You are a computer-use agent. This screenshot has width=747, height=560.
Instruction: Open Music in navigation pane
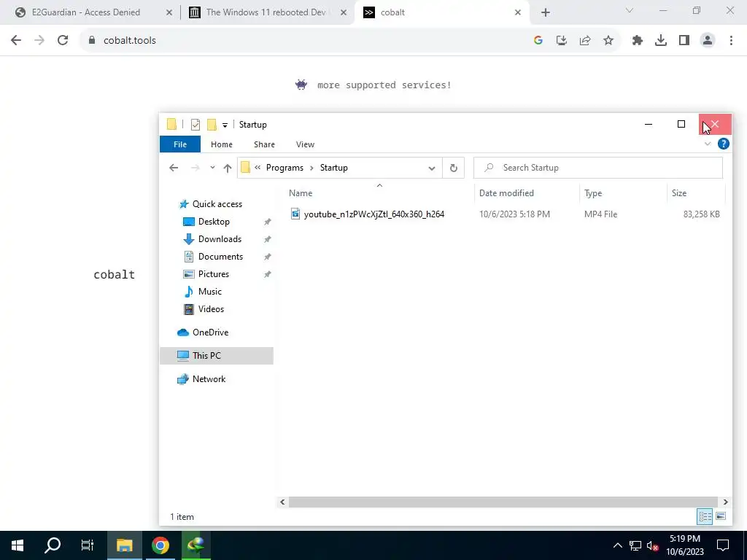click(209, 292)
